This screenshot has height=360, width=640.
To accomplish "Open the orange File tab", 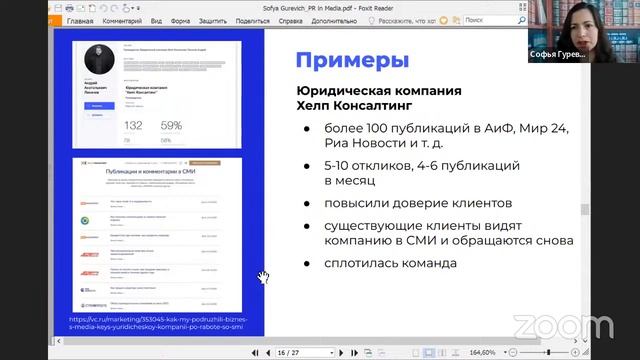I will 55,21.
